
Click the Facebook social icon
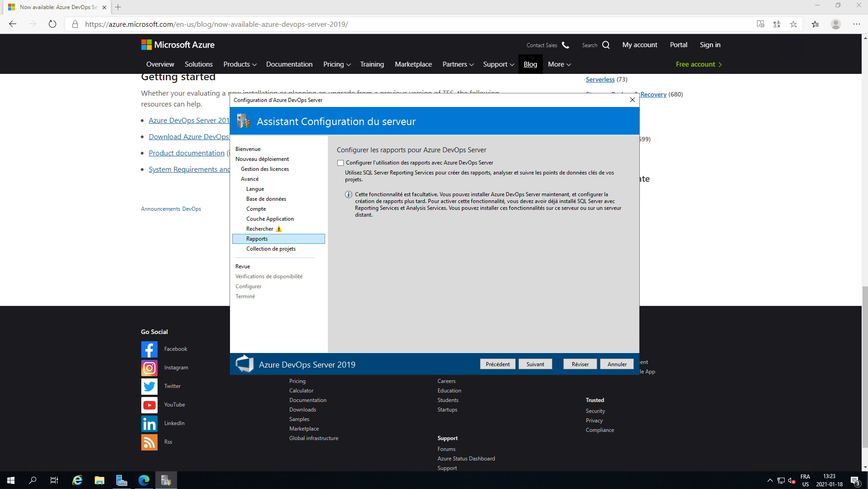pos(149,349)
